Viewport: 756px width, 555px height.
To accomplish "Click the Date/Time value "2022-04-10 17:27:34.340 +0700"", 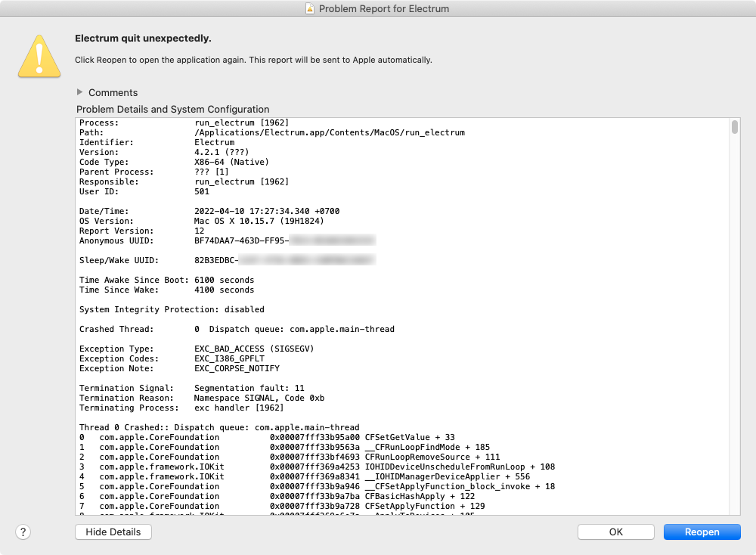I will pos(267,211).
